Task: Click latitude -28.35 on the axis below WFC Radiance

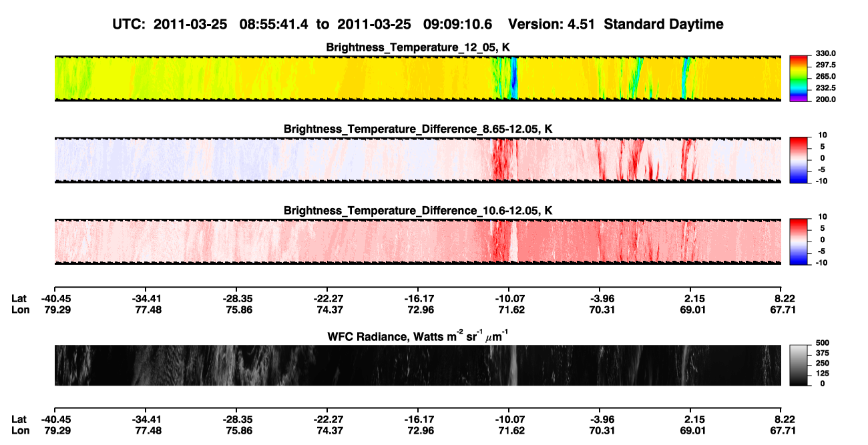Action: [237, 419]
